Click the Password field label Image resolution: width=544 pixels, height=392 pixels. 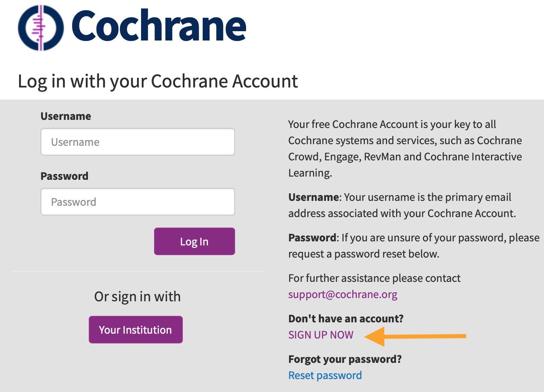click(x=64, y=176)
